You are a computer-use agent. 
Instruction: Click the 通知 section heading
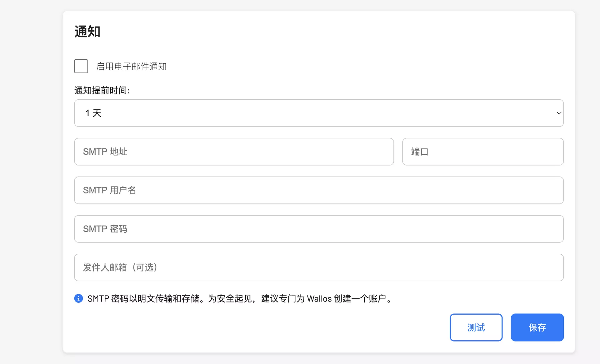click(x=87, y=32)
